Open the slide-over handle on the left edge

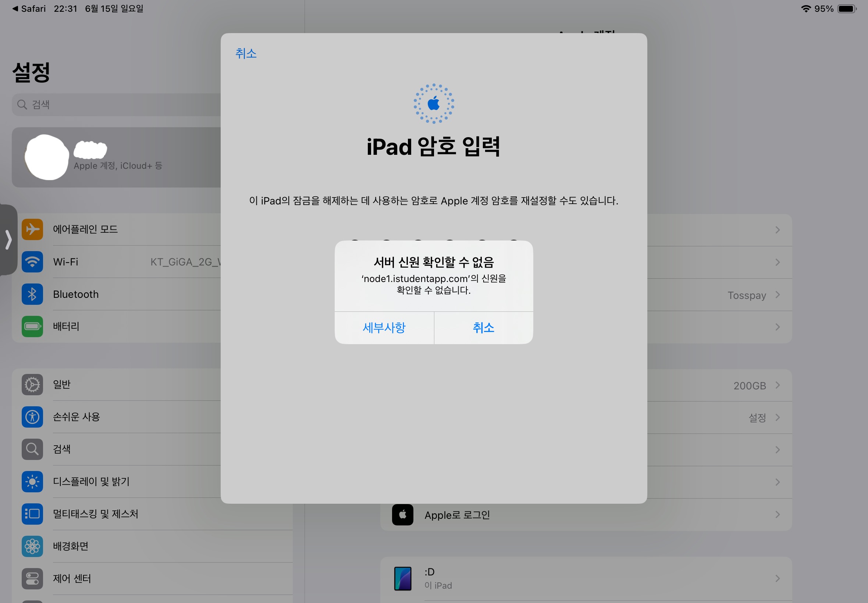8,240
